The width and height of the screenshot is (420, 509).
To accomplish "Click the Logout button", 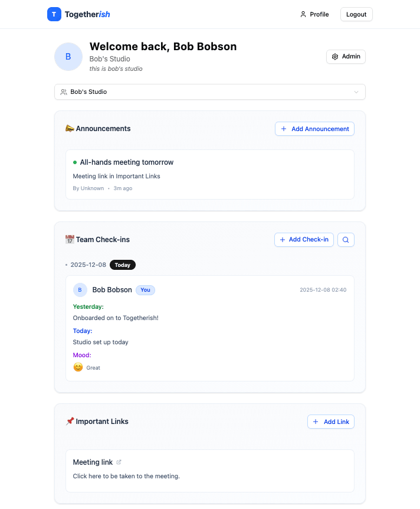I will click(356, 14).
